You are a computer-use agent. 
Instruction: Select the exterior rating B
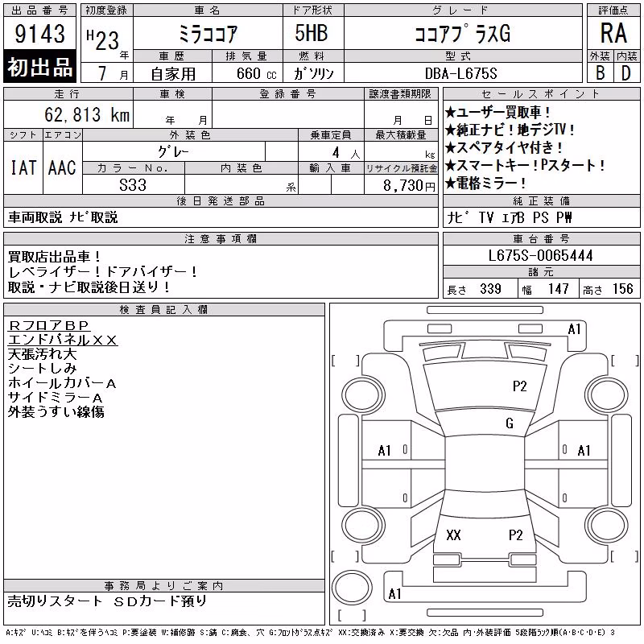pyautogui.click(x=601, y=73)
